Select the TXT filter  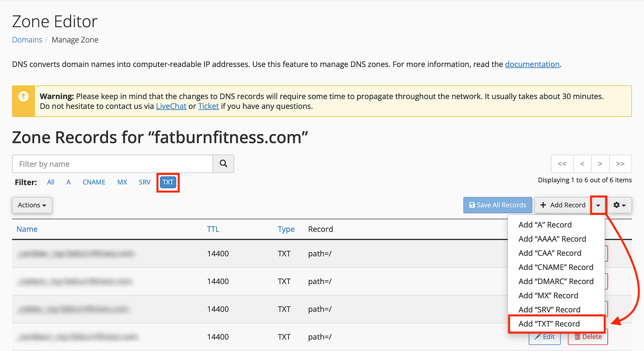[168, 182]
